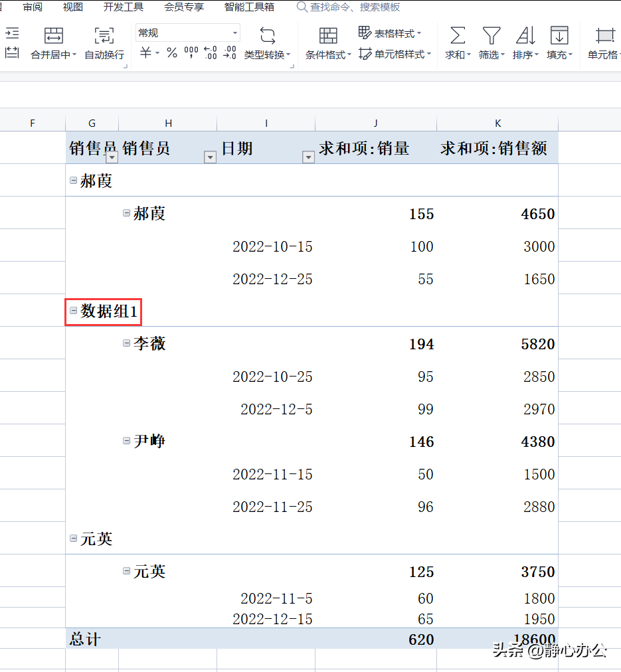
Task: Click the Cell format icon
Action: pos(604,35)
